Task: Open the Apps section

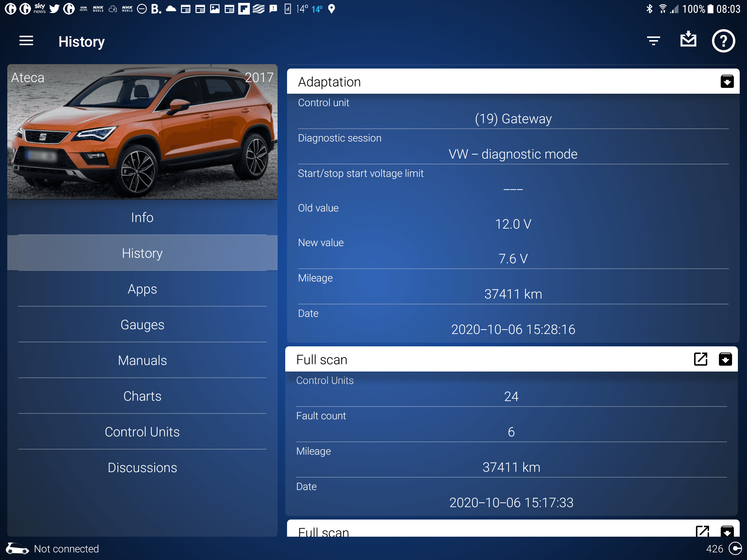Action: click(142, 289)
